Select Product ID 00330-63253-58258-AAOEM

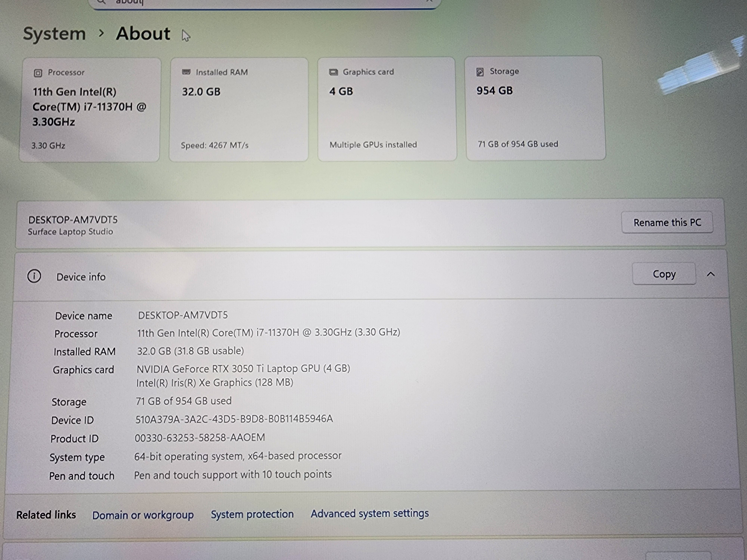[200, 438]
